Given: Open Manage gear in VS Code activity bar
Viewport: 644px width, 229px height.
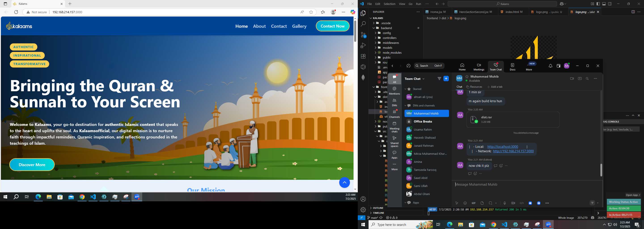Looking at the screenshot, I should pos(363,210).
